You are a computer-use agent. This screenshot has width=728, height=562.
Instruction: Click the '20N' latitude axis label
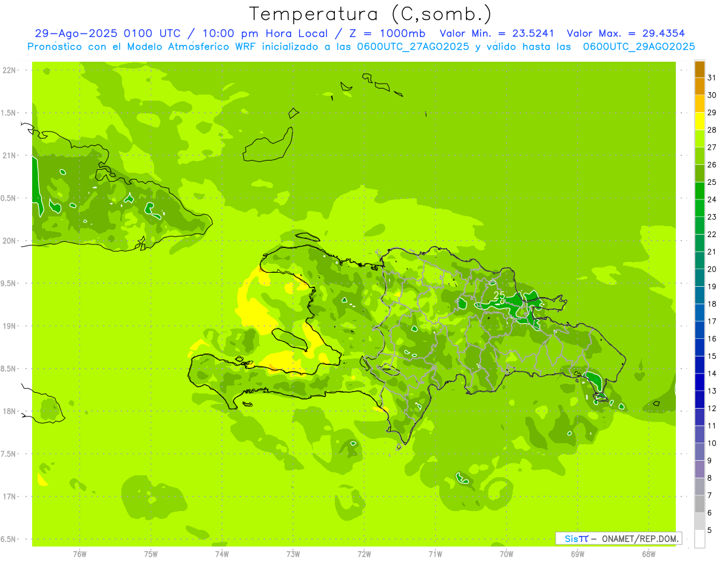click(x=10, y=241)
